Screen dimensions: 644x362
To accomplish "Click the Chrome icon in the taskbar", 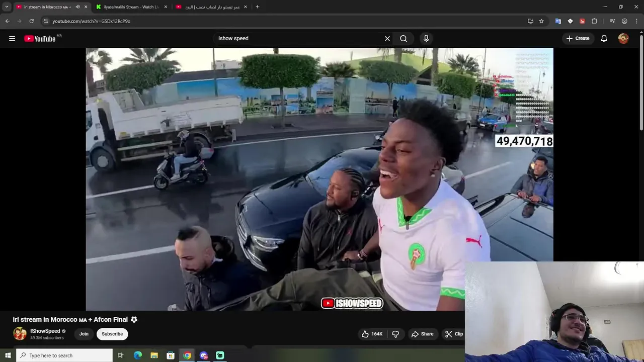I will [x=187, y=355].
